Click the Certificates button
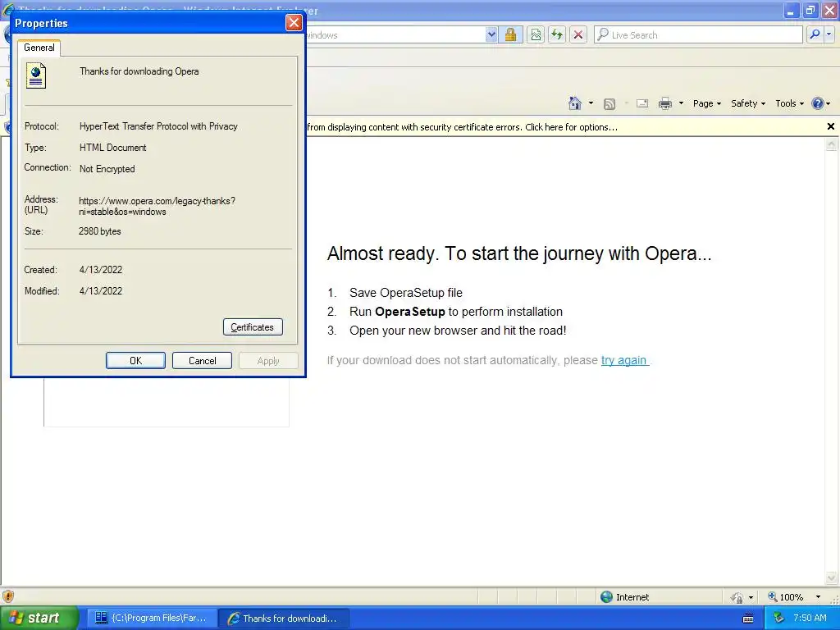The image size is (840, 630). coord(253,327)
